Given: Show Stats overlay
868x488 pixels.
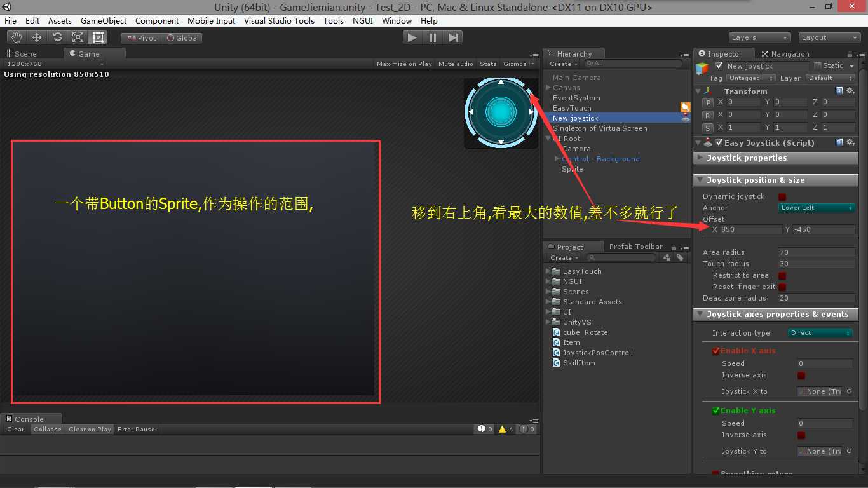Looking at the screenshot, I should point(488,64).
